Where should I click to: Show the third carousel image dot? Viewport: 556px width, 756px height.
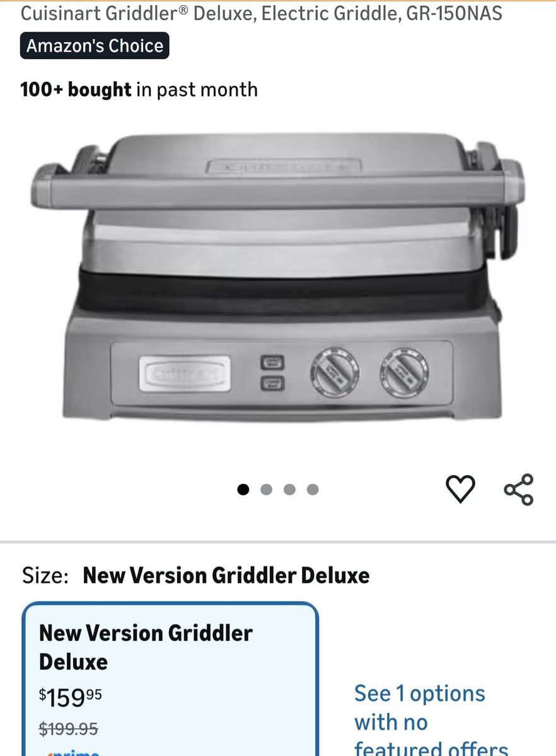click(x=289, y=490)
